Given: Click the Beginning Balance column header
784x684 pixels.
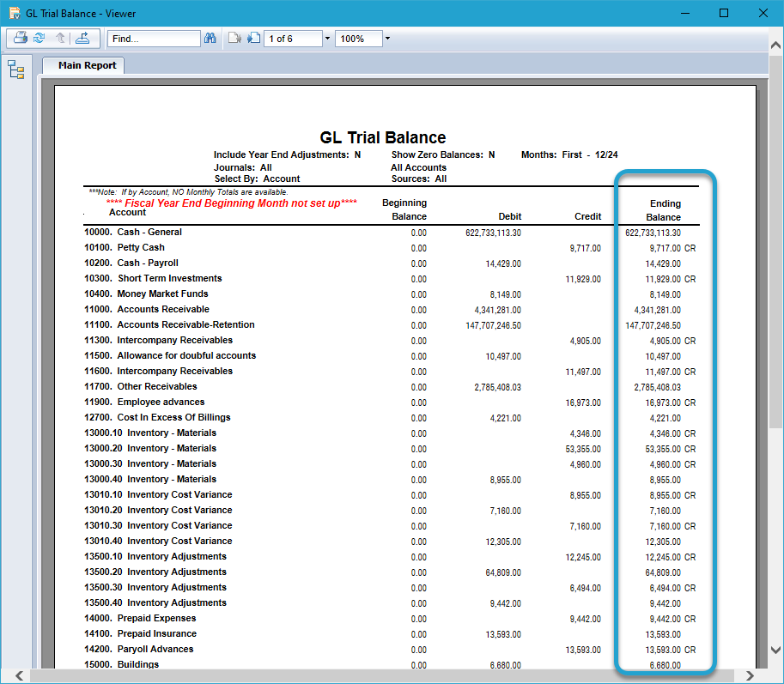Looking at the screenshot, I should pyautogui.click(x=404, y=209).
